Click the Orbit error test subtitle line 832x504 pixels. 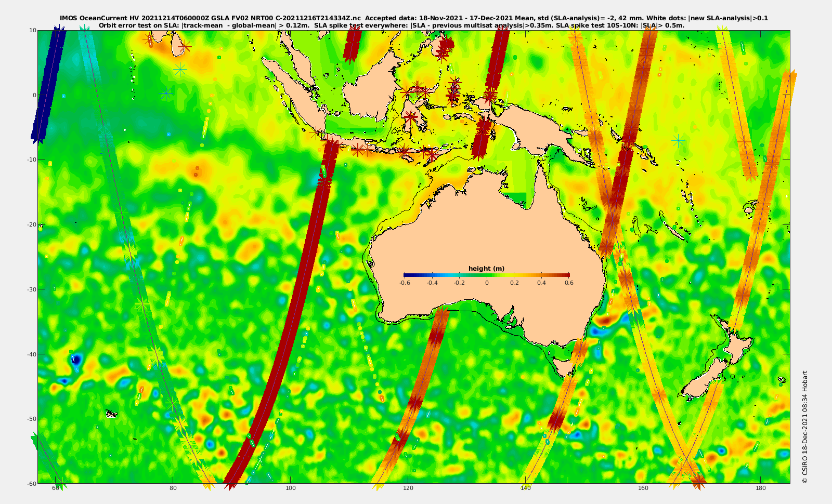pyautogui.click(x=392, y=25)
